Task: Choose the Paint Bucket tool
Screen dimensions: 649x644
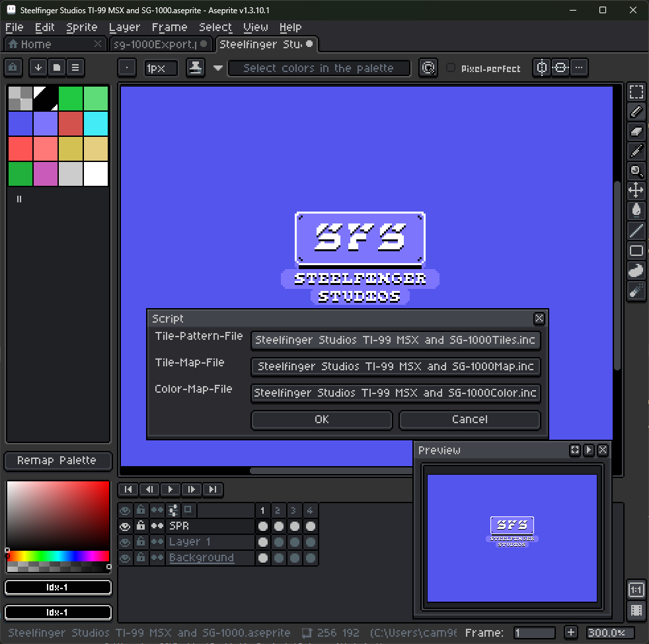Action: pos(636,210)
